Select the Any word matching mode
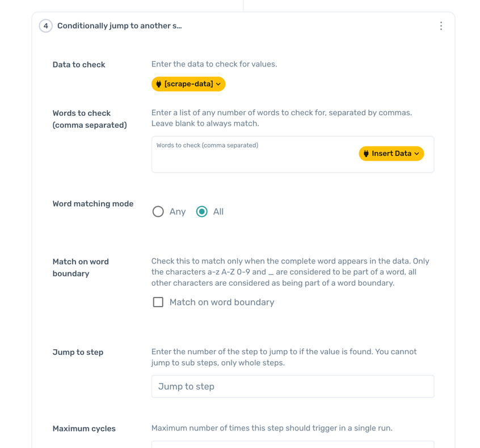The width and height of the screenshot is (480, 448). [158, 212]
